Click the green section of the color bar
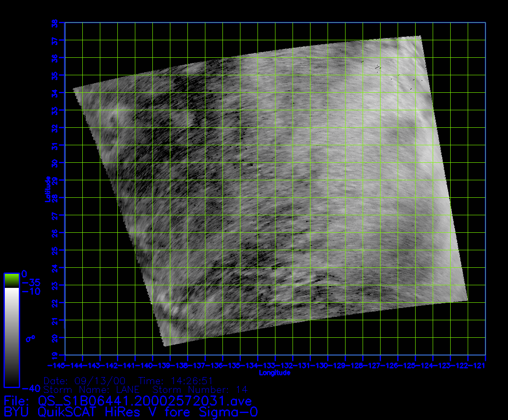The height and width of the screenshot is (420, 508). click(11, 280)
